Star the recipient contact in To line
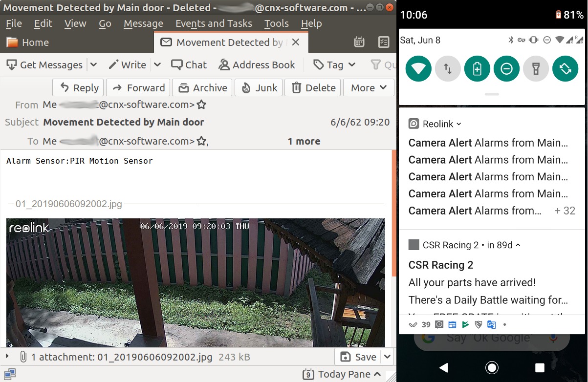Viewport: 588px width, 382px height. pyautogui.click(x=201, y=141)
